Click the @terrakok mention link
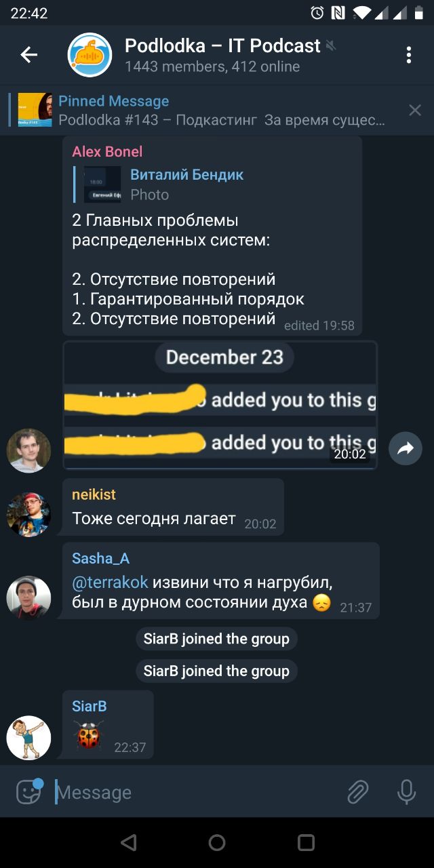 pos(110,583)
